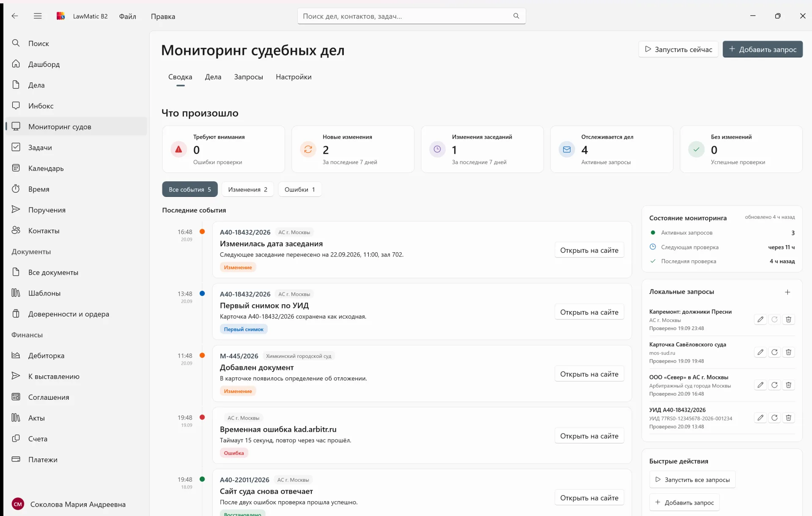
Task: Go to Календарь in the sidebar
Action: pyautogui.click(x=76, y=168)
